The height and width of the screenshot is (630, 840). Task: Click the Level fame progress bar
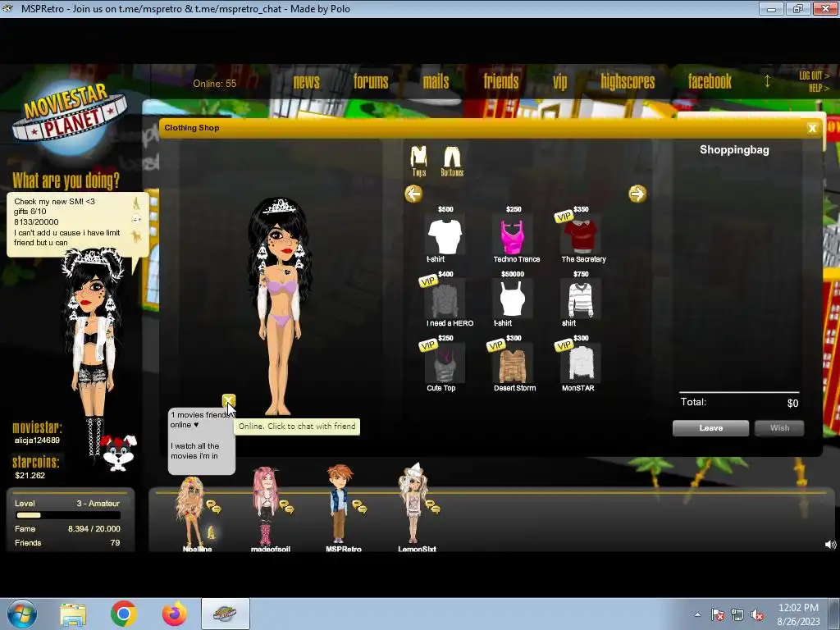point(68,515)
